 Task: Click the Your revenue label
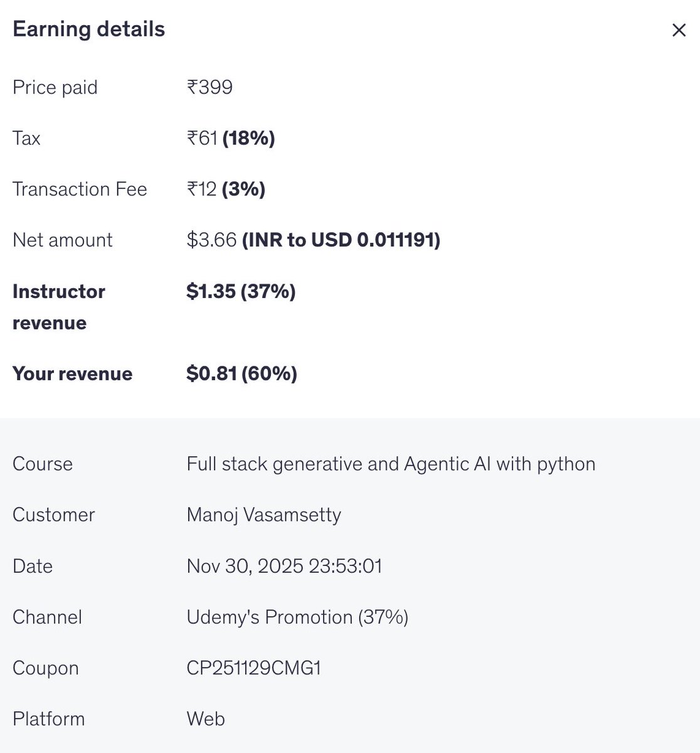[x=72, y=373]
